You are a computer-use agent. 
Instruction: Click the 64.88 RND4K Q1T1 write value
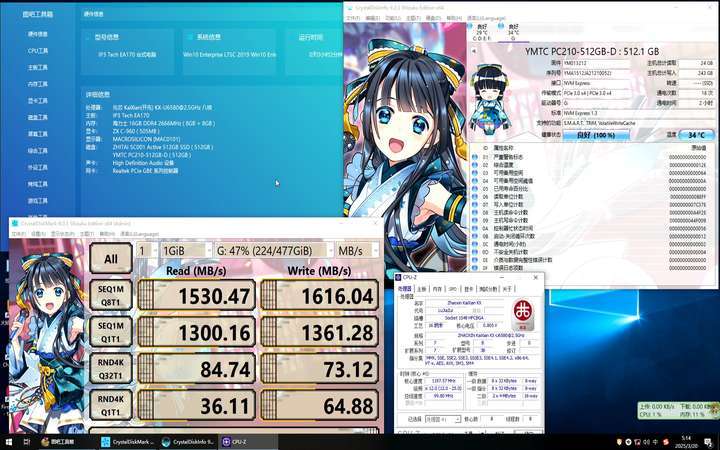coord(320,405)
